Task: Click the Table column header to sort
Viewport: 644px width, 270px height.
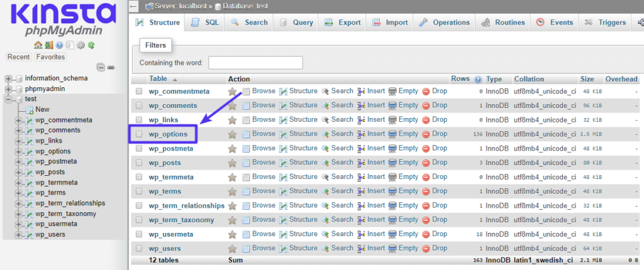Action: tap(158, 79)
